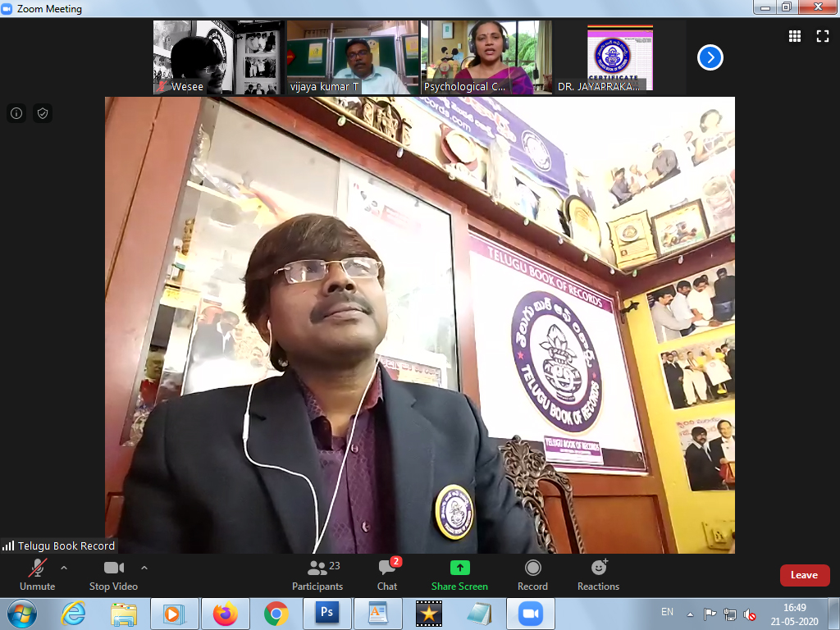840x630 pixels.
Task: Open Windows Start menu
Action: point(21,613)
